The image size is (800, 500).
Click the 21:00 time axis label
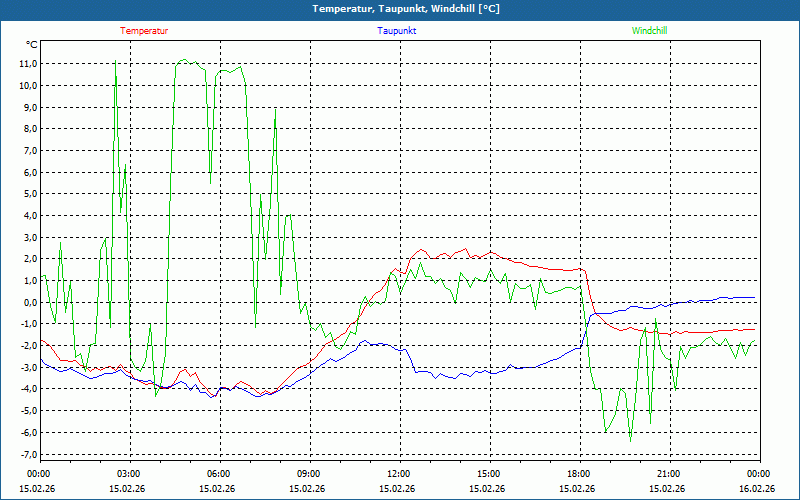[x=668, y=474]
